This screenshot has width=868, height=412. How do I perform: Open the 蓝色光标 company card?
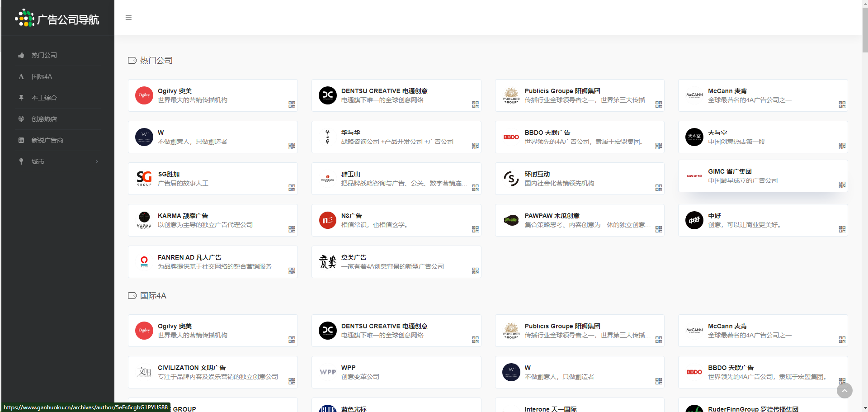[x=396, y=405]
